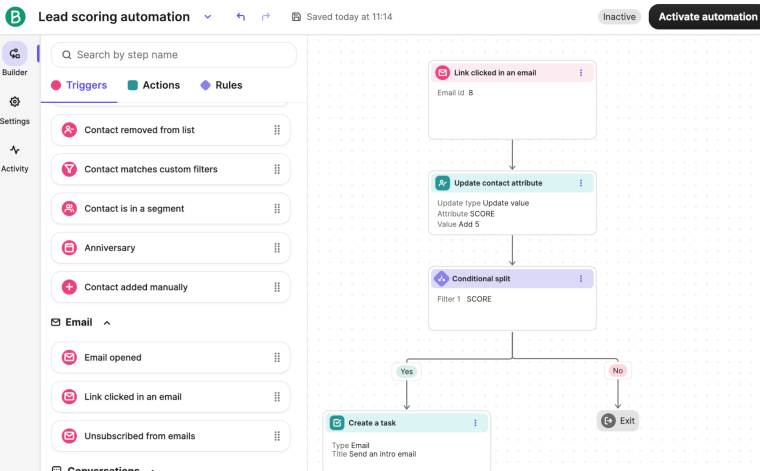The image size is (760, 471).
Task: Switch to the Rules tab
Action: (221, 86)
